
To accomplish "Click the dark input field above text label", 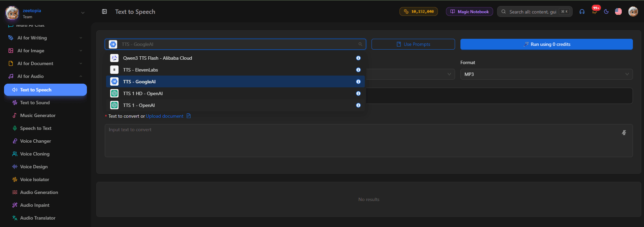I will (x=499, y=96).
